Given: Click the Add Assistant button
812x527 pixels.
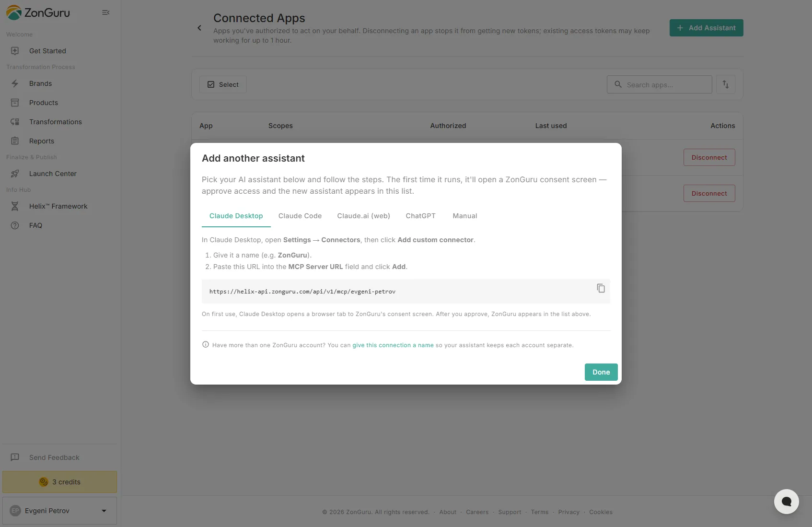Looking at the screenshot, I should coord(706,28).
